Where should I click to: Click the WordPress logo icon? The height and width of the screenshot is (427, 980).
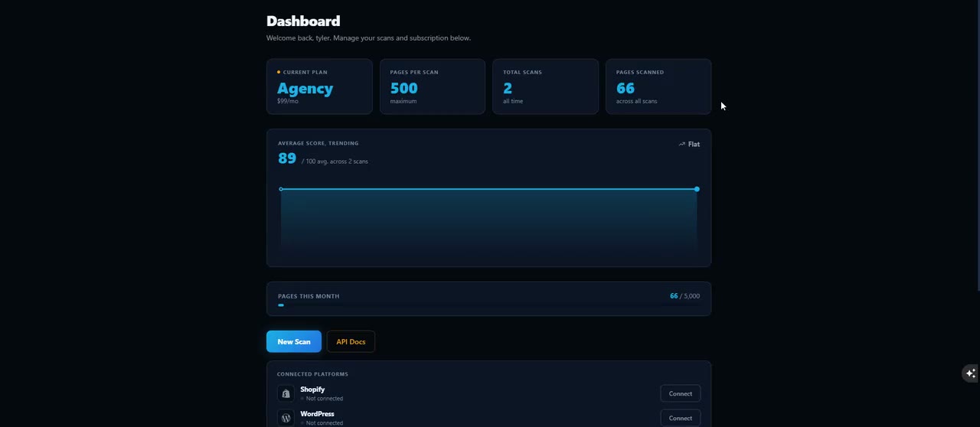(x=286, y=418)
